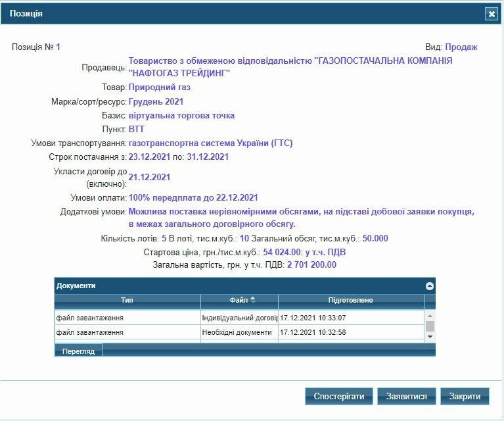Click the Позиція № 1 number
Viewport: 504px width, 421px height.
pyautogui.click(x=58, y=47)
